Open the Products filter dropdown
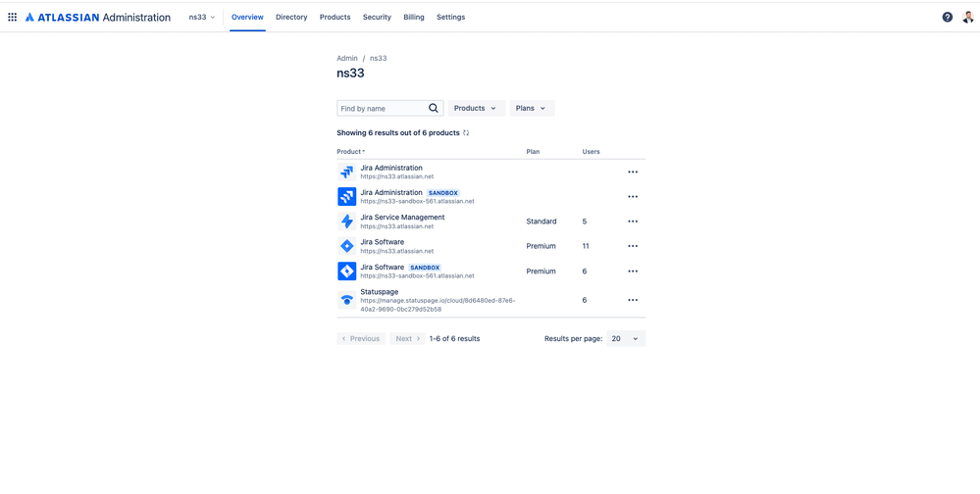The width and height of the screenshot is (980, 494). pos(476,108)
